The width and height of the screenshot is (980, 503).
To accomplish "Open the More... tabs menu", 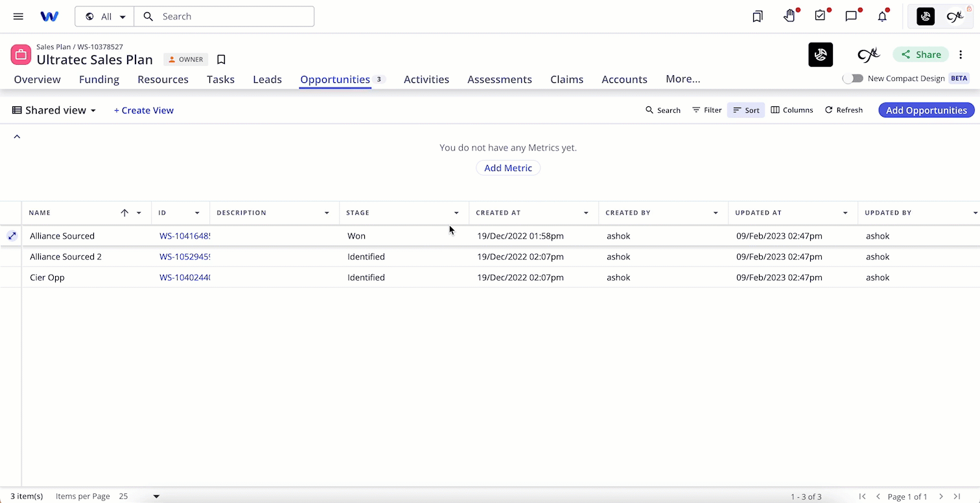I will pos(683,79).
